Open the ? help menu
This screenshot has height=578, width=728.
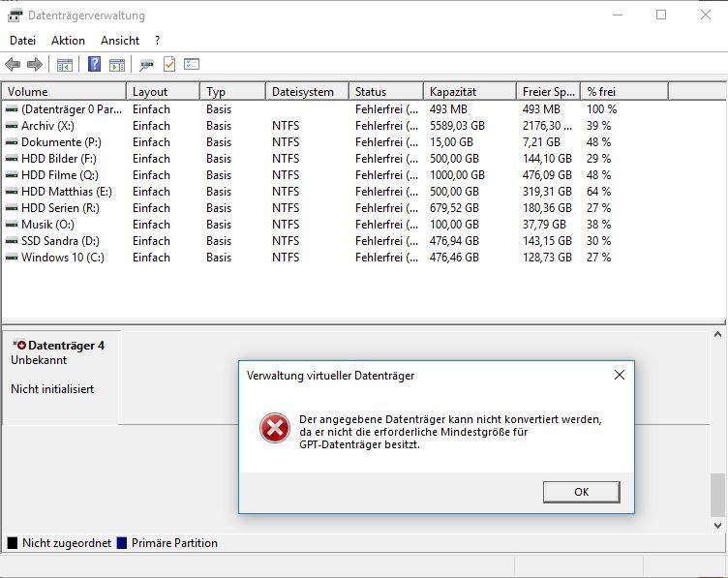coord(158,41)
